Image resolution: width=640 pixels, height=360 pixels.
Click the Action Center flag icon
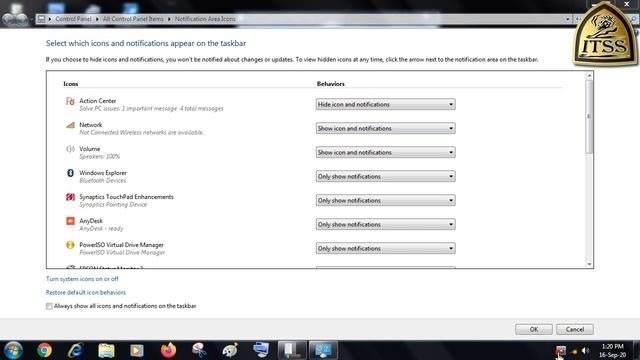click(x=70, y=101)
